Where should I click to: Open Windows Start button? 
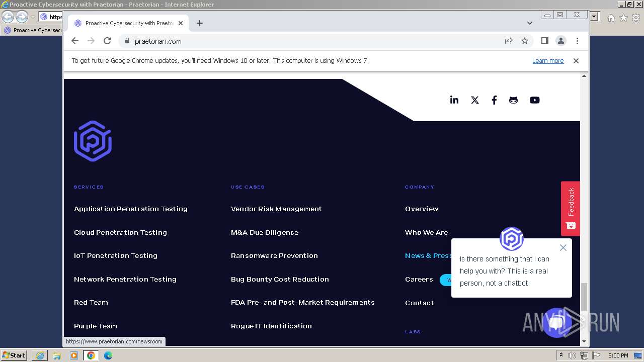click(x=14, y=355)
